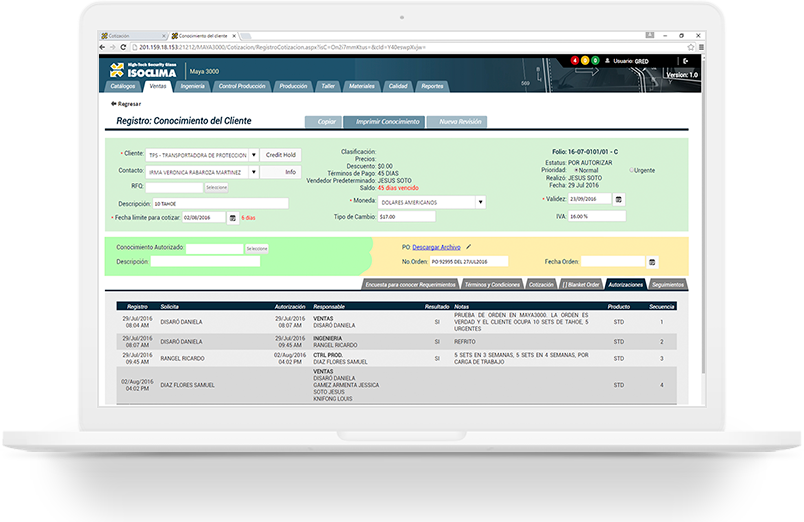This screenshot has width=804, height=522.
Task: Click the Info button next to Contacto
Action: [x=280, y=172]
